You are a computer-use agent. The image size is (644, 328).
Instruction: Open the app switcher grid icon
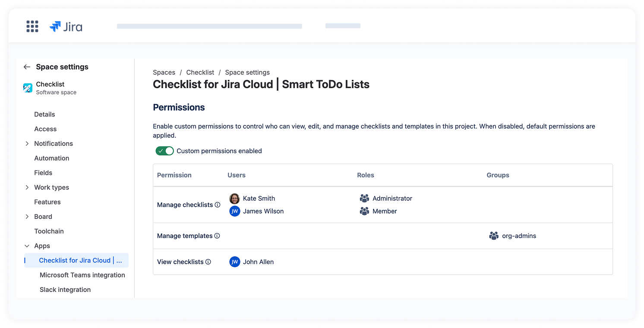tap(32, 26)
